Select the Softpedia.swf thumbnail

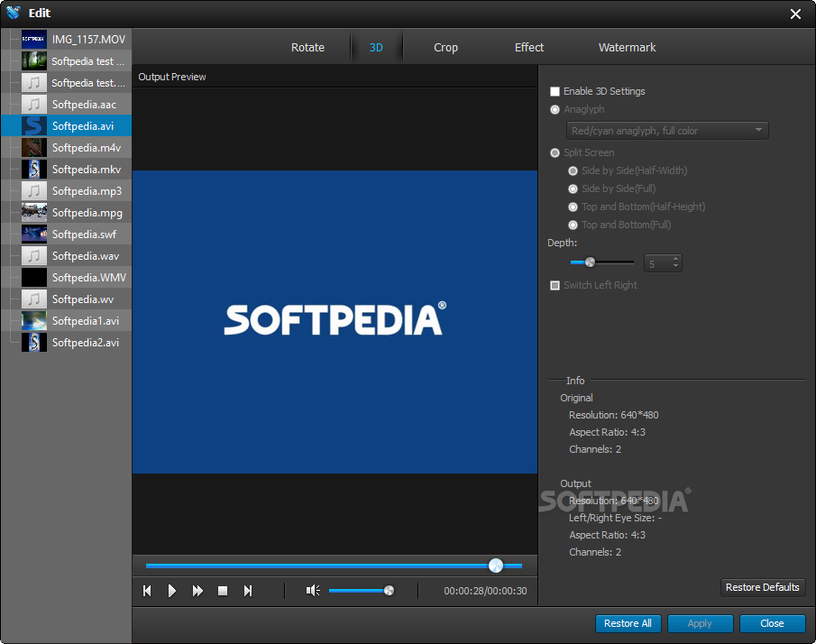point(34,235)
